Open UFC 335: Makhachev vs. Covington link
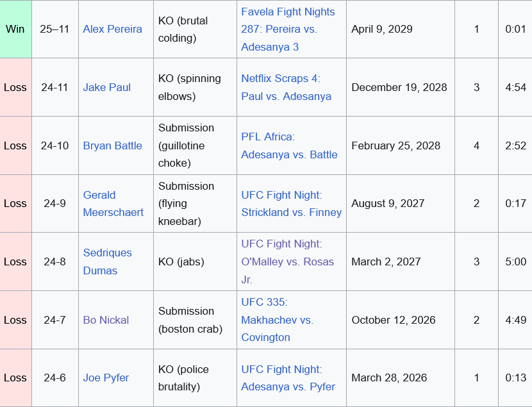Viewport: 532px width, 407px height. pyautogui.click(x=277, y=320)
